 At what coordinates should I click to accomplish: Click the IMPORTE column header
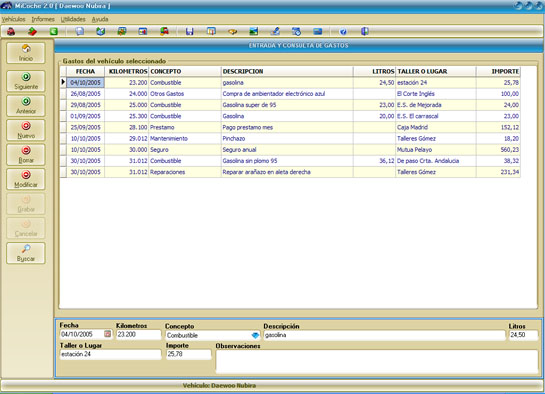[498, 71]
